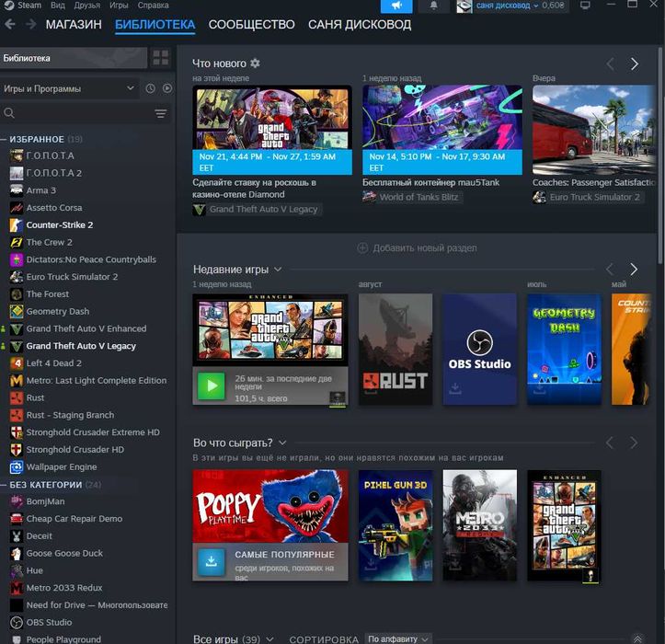Viewport: 665px width, 644px height.
Task: Open Pixel Gun 3D cover thumbnail
Action: 396,525
